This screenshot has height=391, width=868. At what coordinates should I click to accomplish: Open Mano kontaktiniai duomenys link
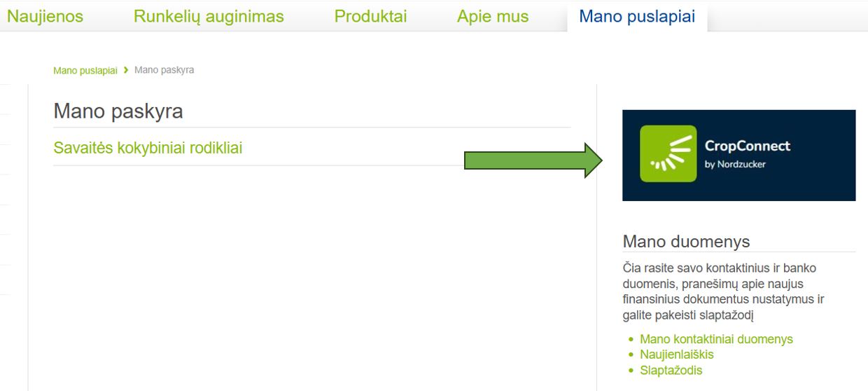716,339
